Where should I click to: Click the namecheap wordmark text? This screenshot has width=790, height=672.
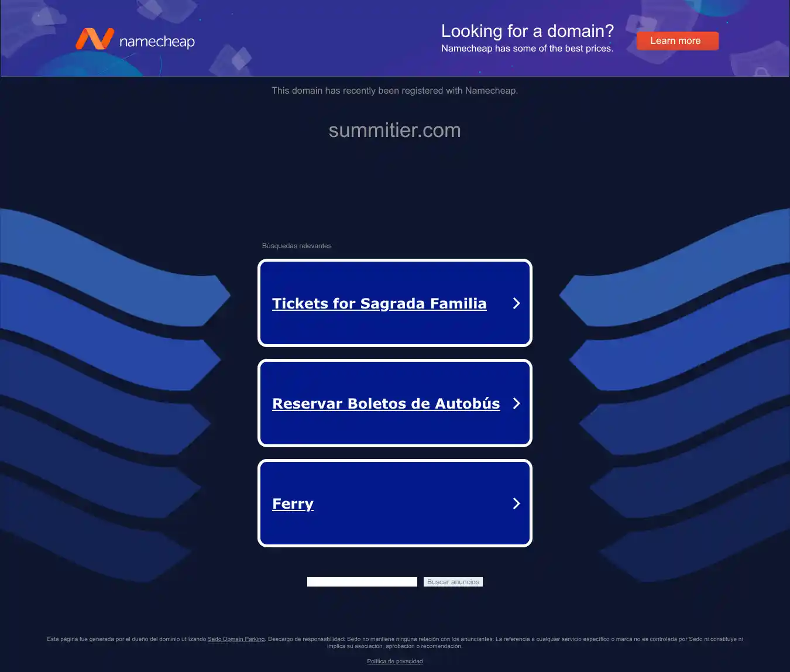coord(157,42)
